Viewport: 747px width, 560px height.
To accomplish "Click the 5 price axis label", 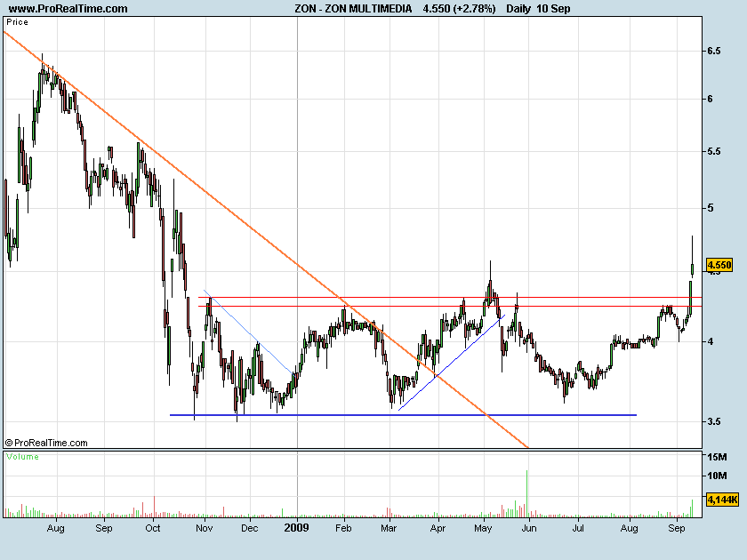I will (x=711, y=208).
